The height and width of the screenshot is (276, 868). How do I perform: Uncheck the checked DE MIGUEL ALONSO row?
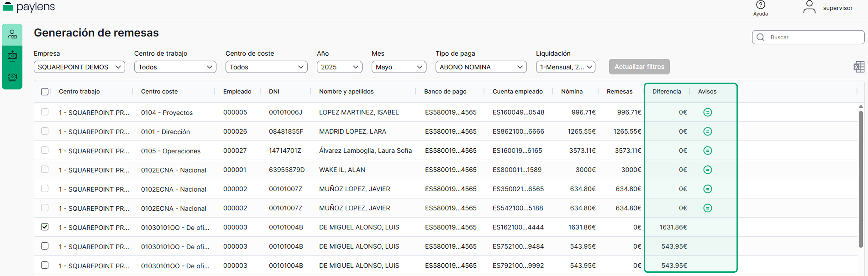(45, 227)
